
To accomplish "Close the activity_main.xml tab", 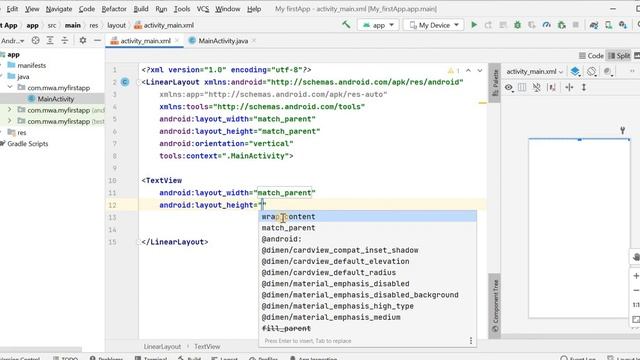I will coord(177,40).
